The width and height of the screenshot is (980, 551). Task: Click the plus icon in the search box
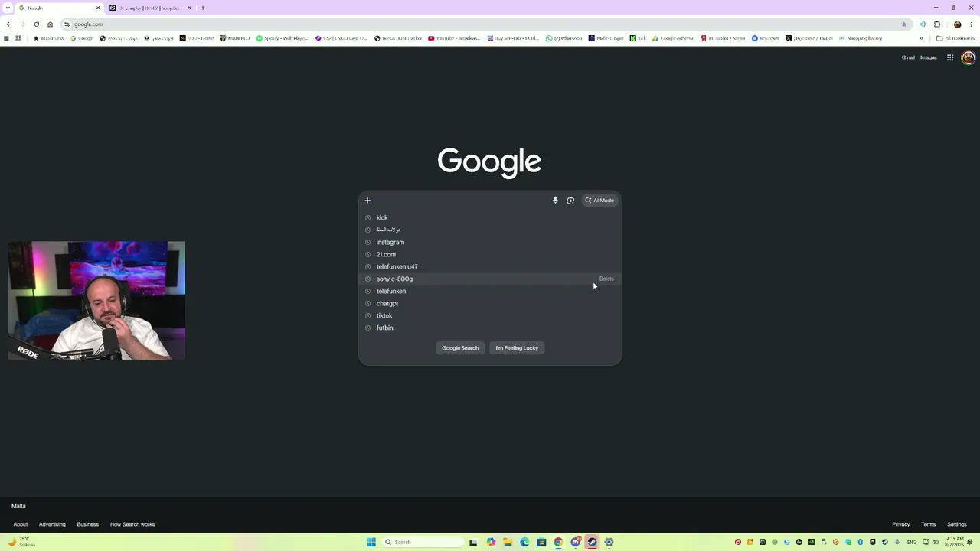pyautogui.click(x=367, y=201)
